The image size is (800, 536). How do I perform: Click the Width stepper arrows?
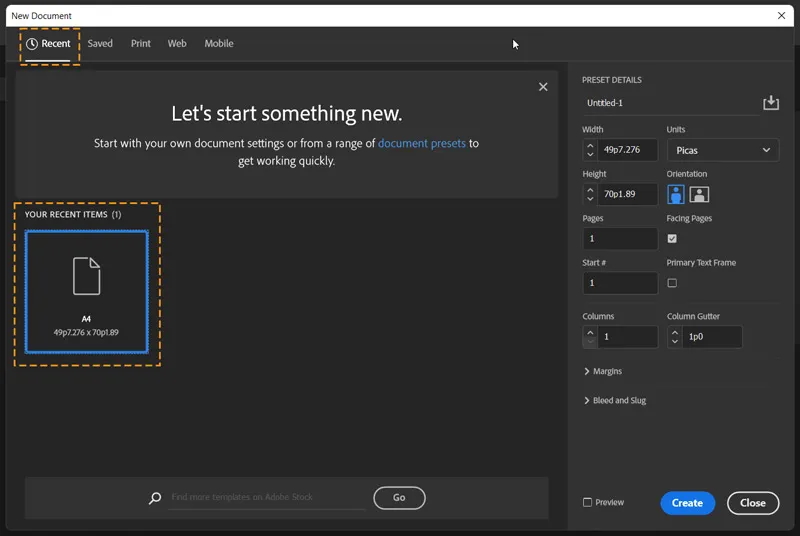pos(590,150)
